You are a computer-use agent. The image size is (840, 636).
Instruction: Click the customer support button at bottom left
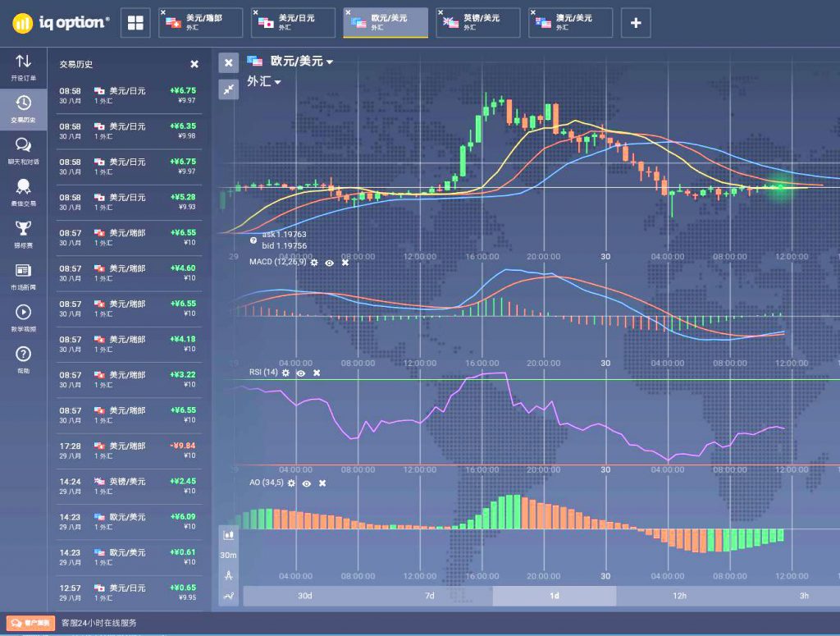coord(30,624)
